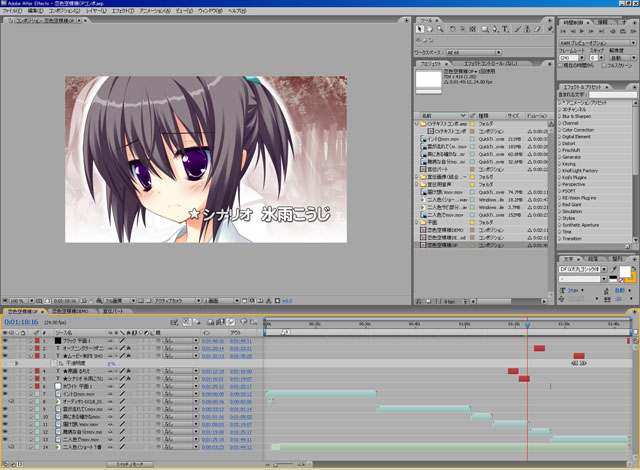Image resolution: width=640 pixels, height=470 pixels.
Task: Expand layer 1 properties triangle in timeline
Action: coord(30,341)
